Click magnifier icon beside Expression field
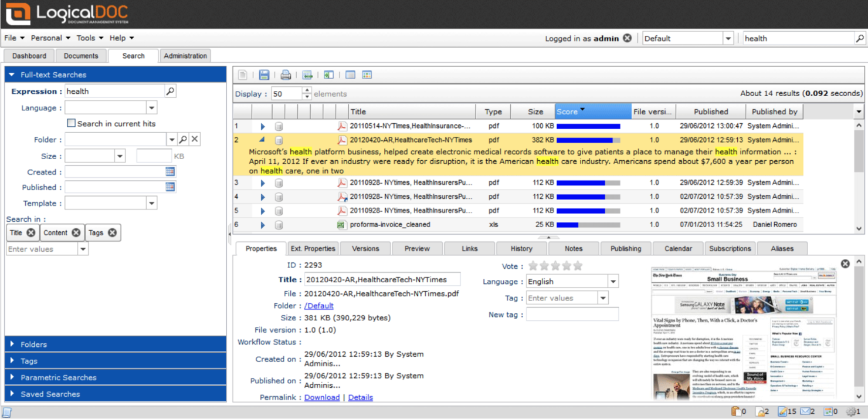 tap(170, 92)
